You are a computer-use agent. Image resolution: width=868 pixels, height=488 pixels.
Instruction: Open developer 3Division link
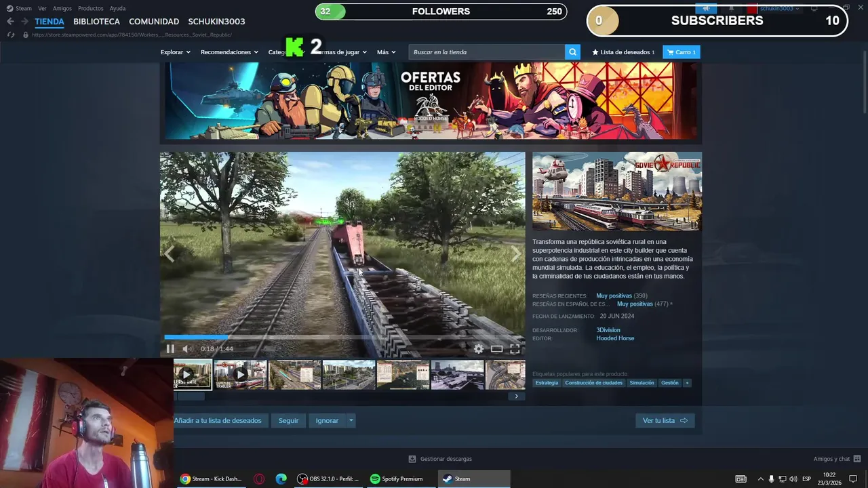pyautogui.click(x=608, y=330)
